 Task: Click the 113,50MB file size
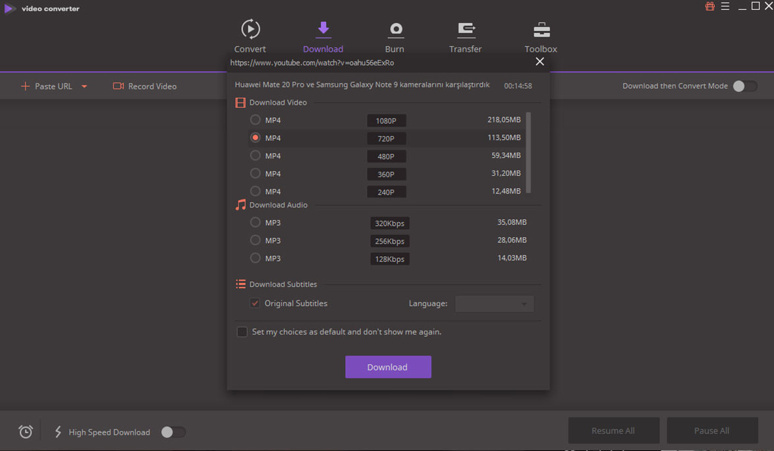504,138
